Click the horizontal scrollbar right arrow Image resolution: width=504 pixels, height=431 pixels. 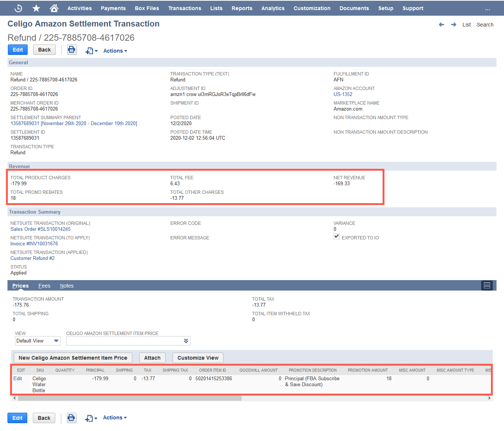tap(489, 398)
